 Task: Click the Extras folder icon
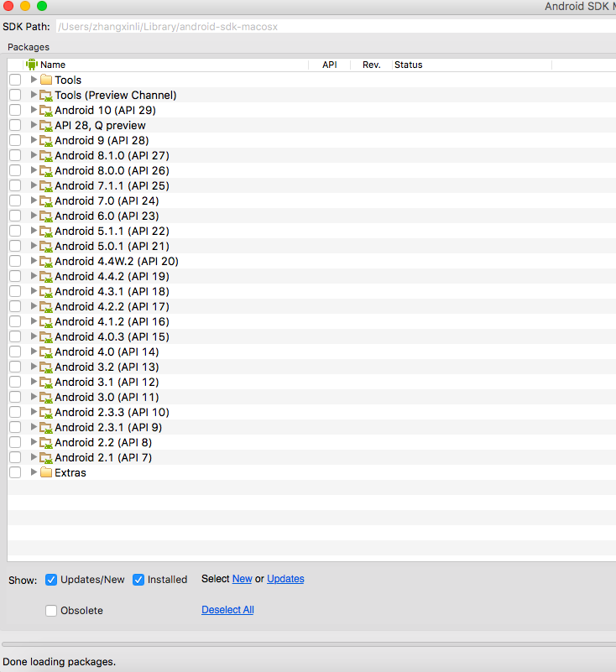[x=46, y=472]
